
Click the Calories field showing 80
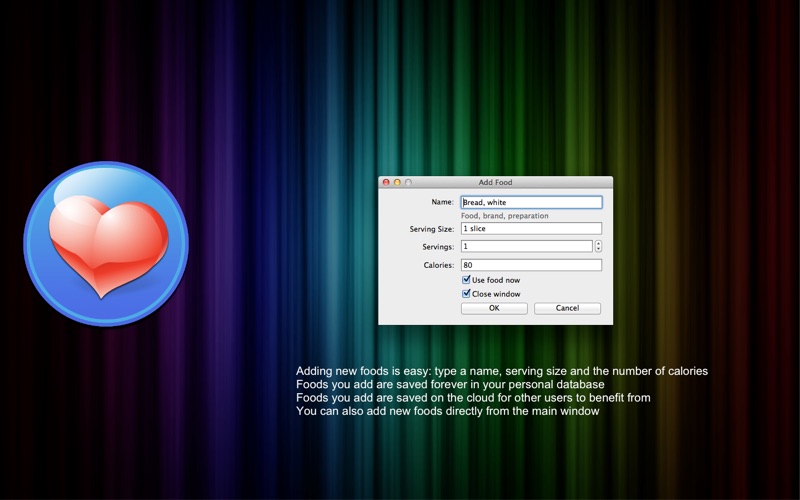pyautogui.click(x=531, y=265)
